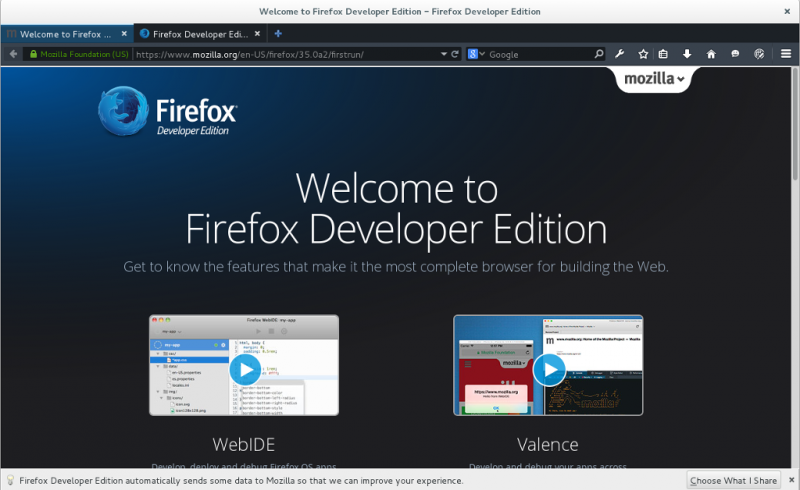
Task: Click the Mozilla Foundation (US) site identity padlock
Action: 34,54
